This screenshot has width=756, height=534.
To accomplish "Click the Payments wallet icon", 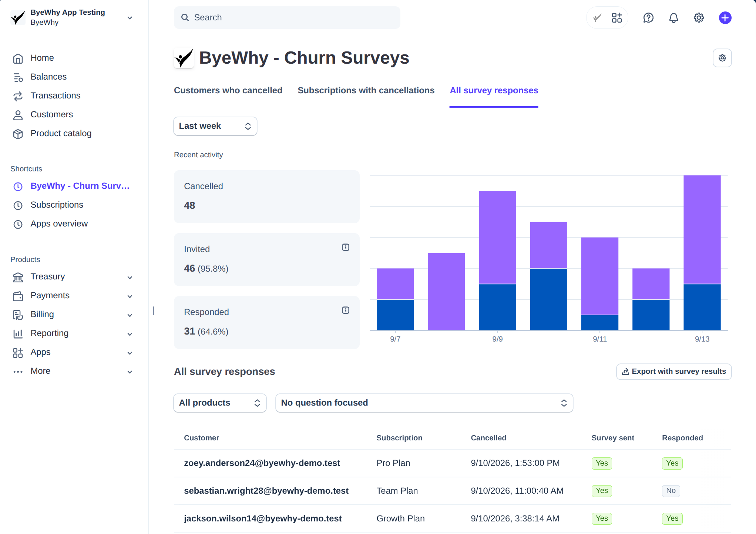I will (x=18, y=296).
